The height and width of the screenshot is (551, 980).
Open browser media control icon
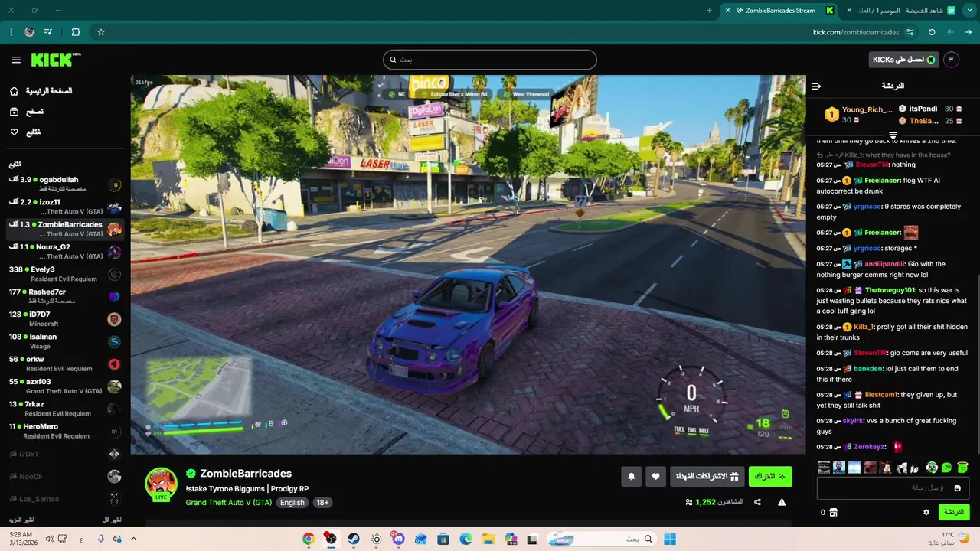[x=48, y=32]
